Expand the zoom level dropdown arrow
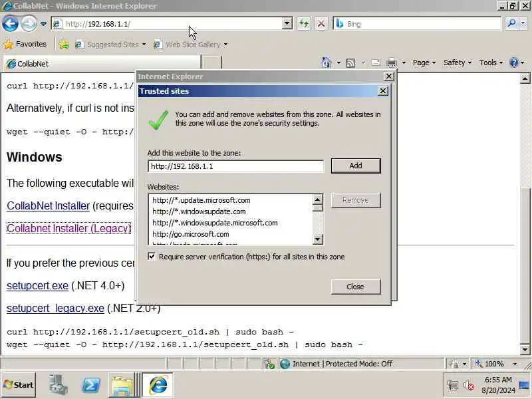Screen dimensions: 532x399 coord(515,364)
